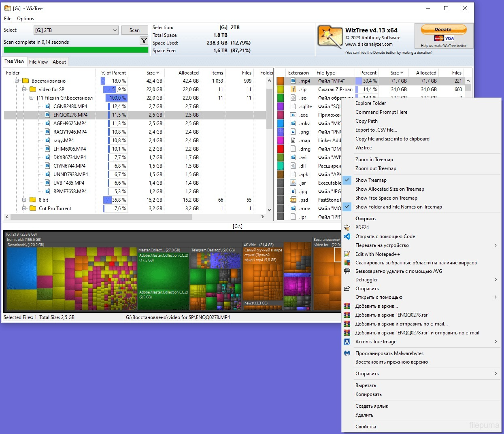Screen dimensions: 504x434
Task: Click the AVG icon beside Безвозвратно удалить
Action: (x=347, y=271)
